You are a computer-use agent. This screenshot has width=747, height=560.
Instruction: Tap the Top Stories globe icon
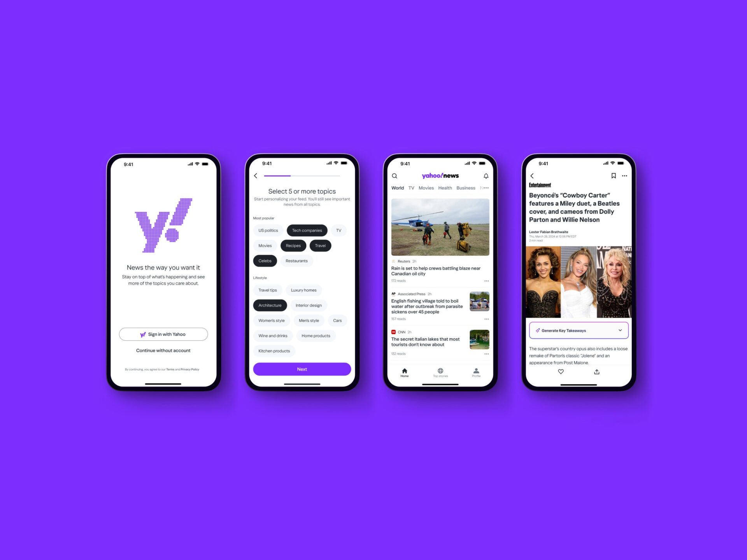[440, 370]
